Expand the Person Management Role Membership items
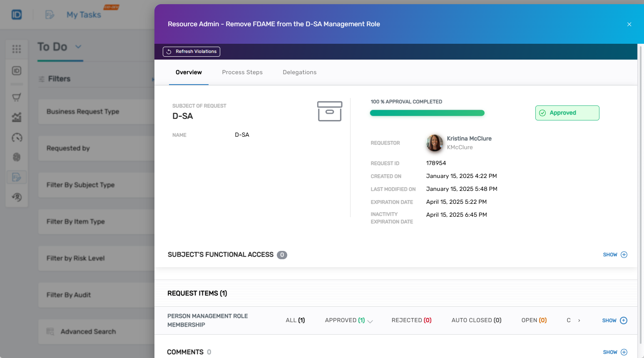The width and height of the screenshot is (644, 358). tap(614, 320)
